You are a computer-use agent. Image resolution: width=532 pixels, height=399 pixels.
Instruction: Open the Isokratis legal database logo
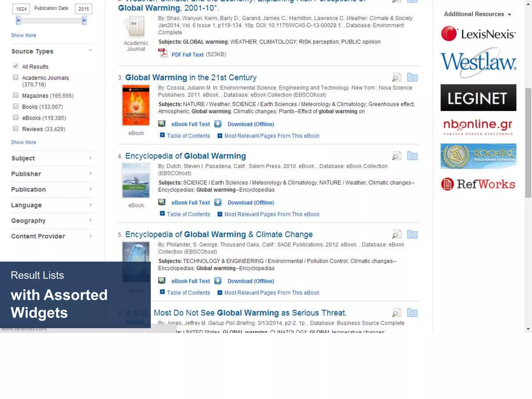(478, 156)
